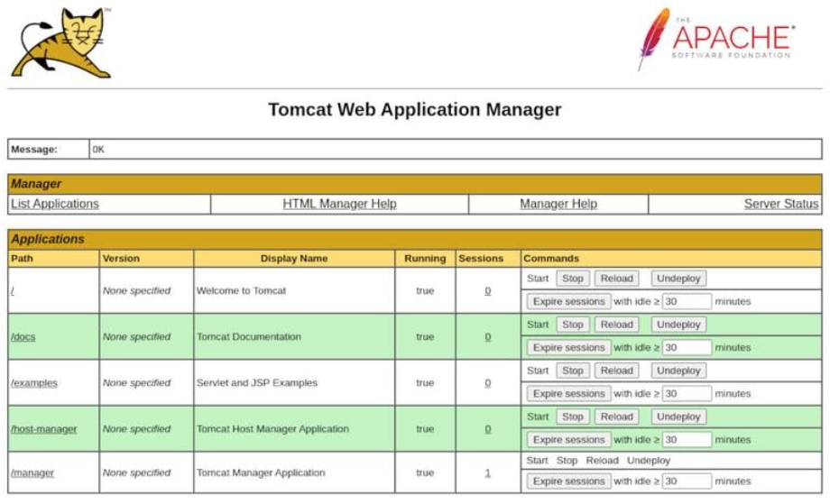Expire sessions for Welcome to Tomcat

[x=568, y=301]
